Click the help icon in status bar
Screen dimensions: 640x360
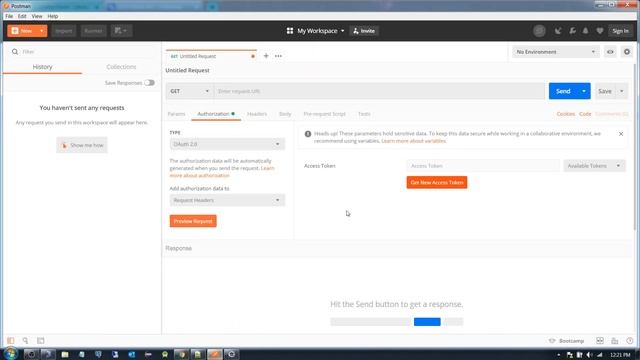(629, 340)
